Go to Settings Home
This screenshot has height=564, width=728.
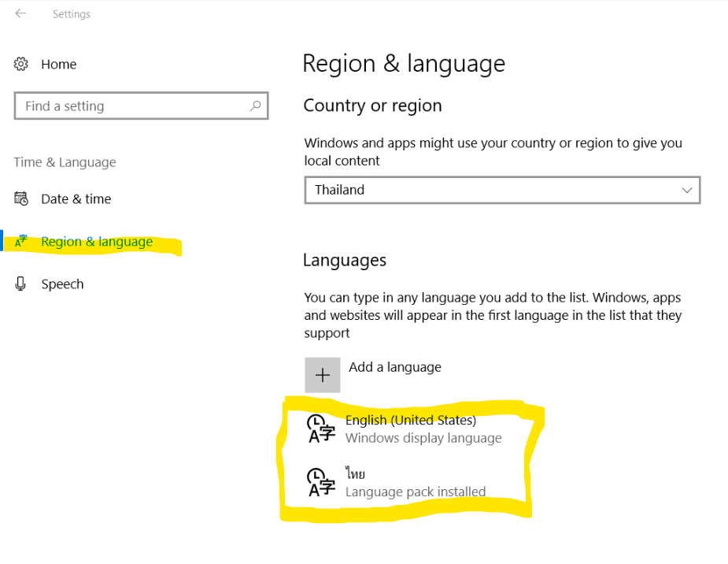pyautogui.click(x=58, y=64)
